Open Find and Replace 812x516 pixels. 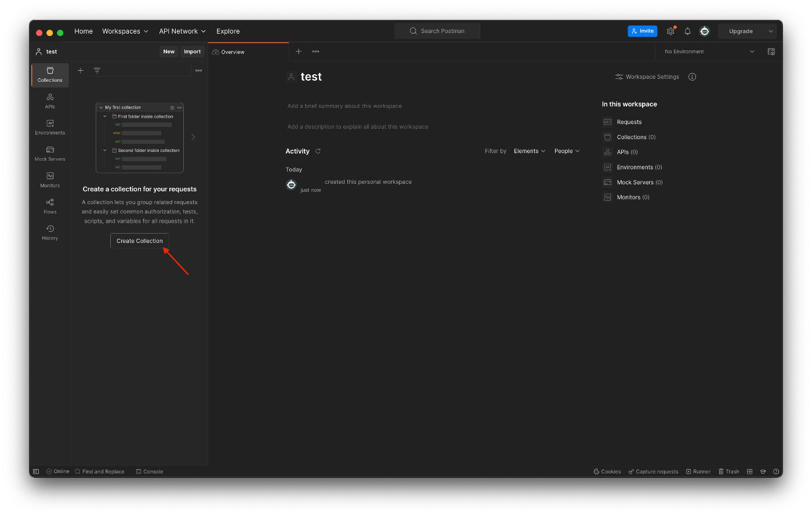[100, 471]
